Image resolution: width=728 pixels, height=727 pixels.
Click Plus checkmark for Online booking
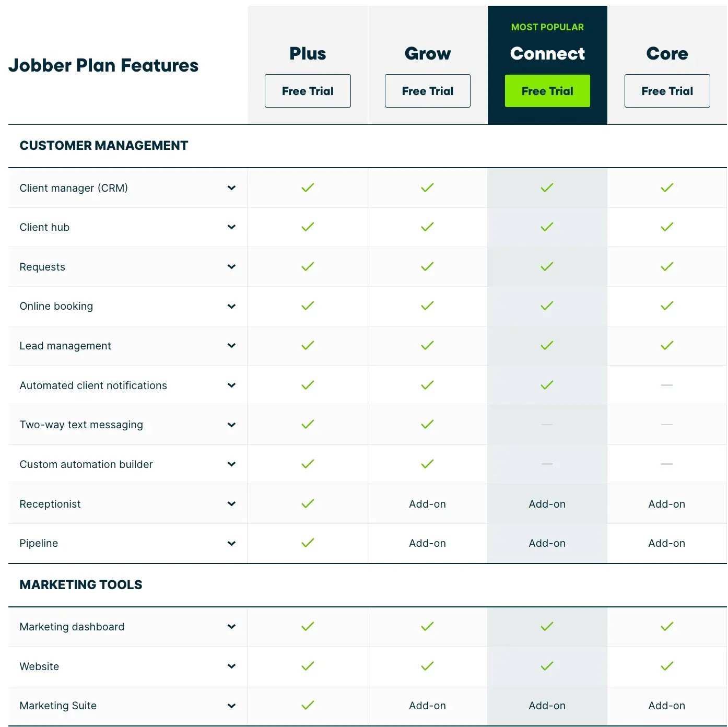308,306
